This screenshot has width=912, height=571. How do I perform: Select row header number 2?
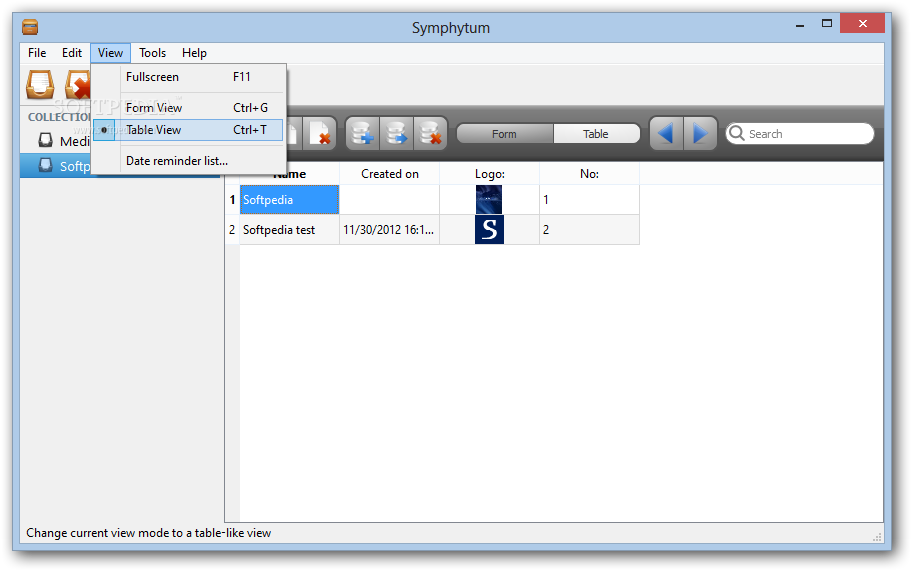point(232,230)
